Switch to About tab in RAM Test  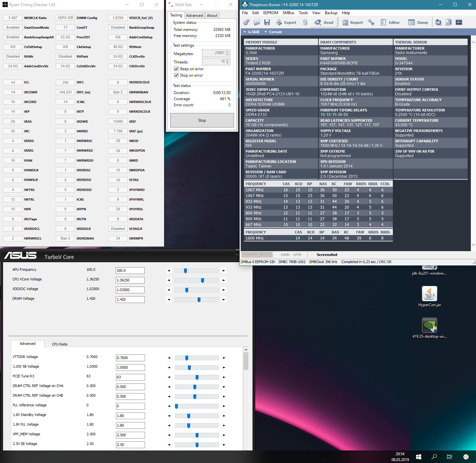coord(212,15)
